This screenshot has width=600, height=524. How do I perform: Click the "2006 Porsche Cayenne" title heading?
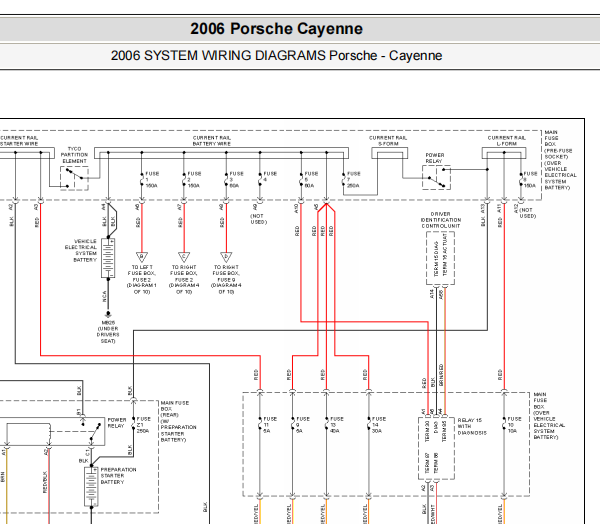pos(276,29)
